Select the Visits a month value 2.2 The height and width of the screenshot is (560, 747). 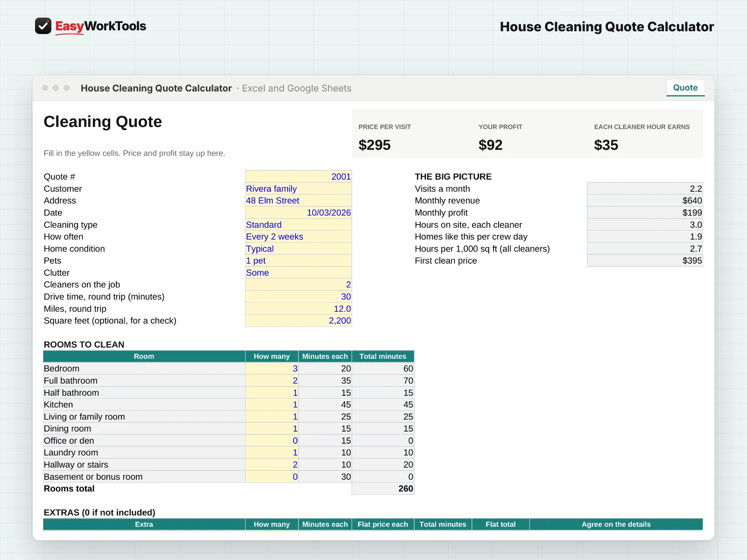click(x=645, y=189)
